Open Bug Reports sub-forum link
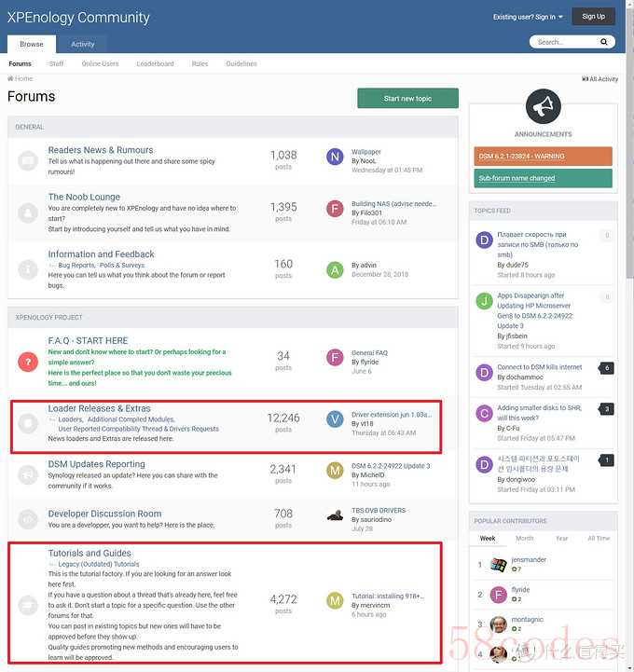Screen dimensions: 634x672 tap(76, 266)
